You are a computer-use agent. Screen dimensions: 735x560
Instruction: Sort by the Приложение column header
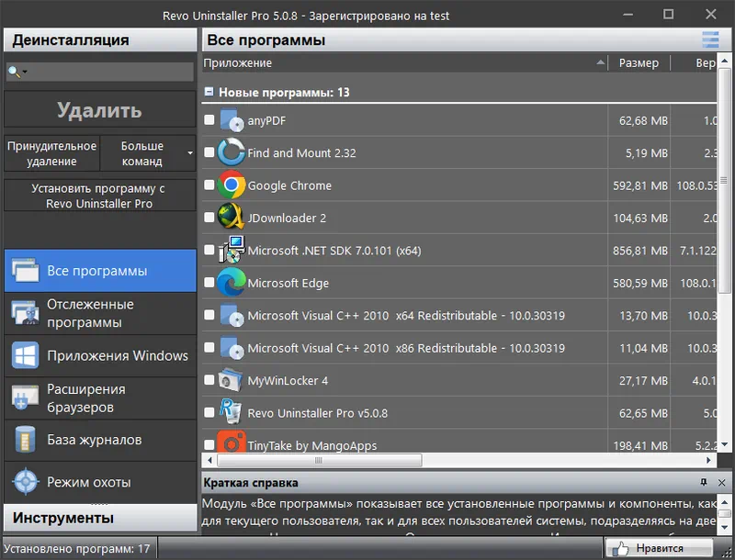coord(404,62)
